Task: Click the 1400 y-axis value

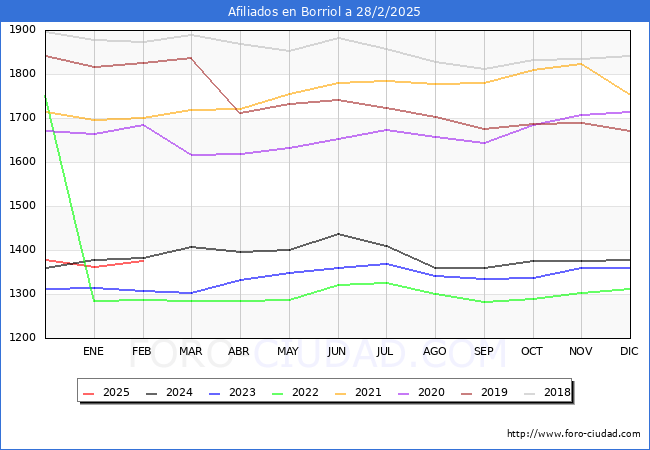Action: [22, 249]
